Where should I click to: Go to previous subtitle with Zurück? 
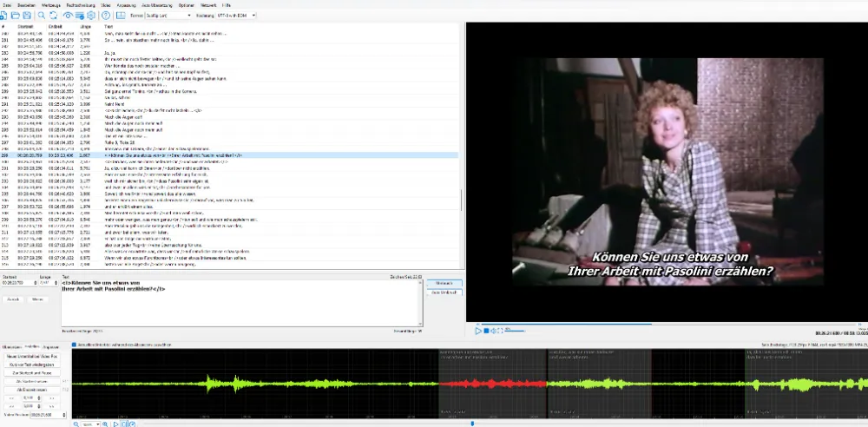tap(13, 299)
